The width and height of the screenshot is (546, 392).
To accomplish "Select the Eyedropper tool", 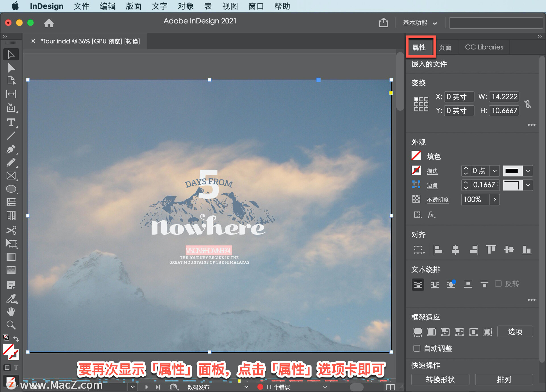I will [11, 299].
